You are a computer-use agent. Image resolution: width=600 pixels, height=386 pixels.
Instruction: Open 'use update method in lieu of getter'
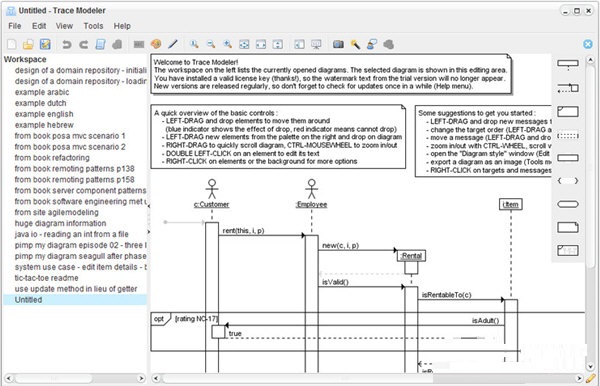[x=76, y=289]
